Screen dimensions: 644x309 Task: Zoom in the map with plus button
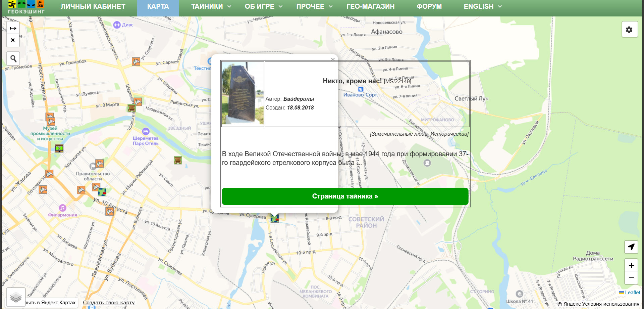point(631,265)
